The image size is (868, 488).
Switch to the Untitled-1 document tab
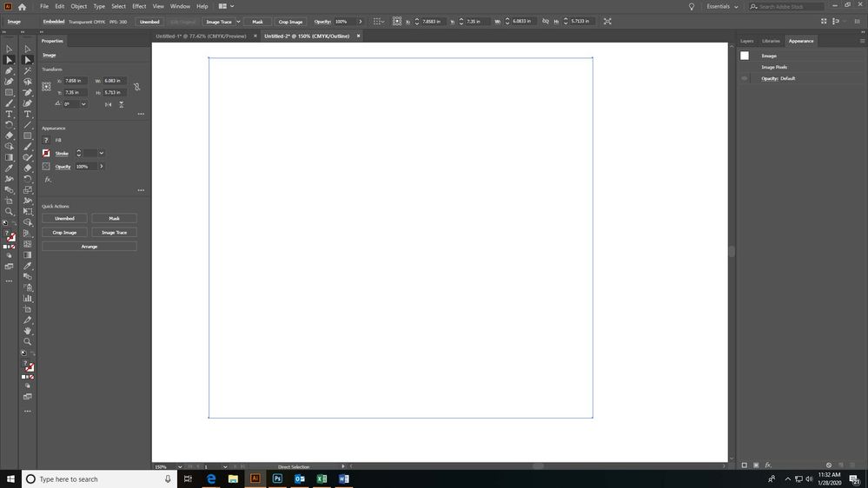201,36
